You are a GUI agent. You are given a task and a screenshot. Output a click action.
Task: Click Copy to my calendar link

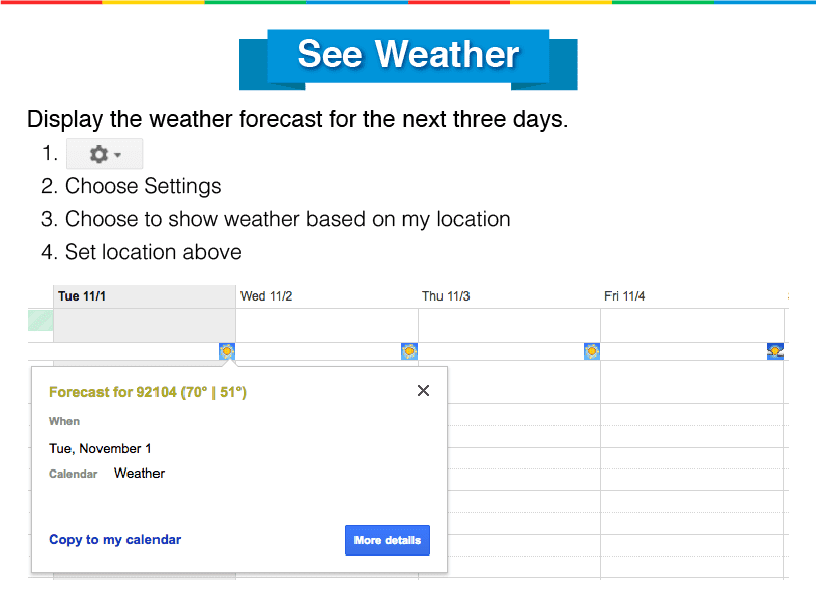115,539
